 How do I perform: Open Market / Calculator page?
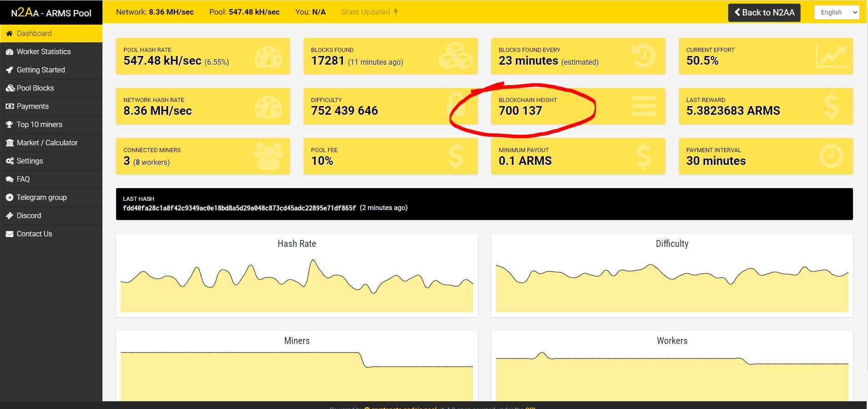(51, 143)
